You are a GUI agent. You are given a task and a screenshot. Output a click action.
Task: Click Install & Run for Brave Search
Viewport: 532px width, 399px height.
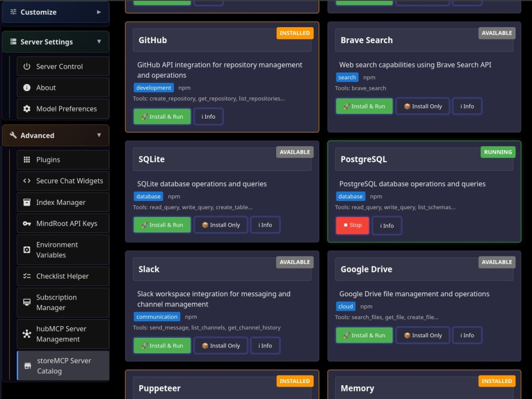tap(364, 106)
